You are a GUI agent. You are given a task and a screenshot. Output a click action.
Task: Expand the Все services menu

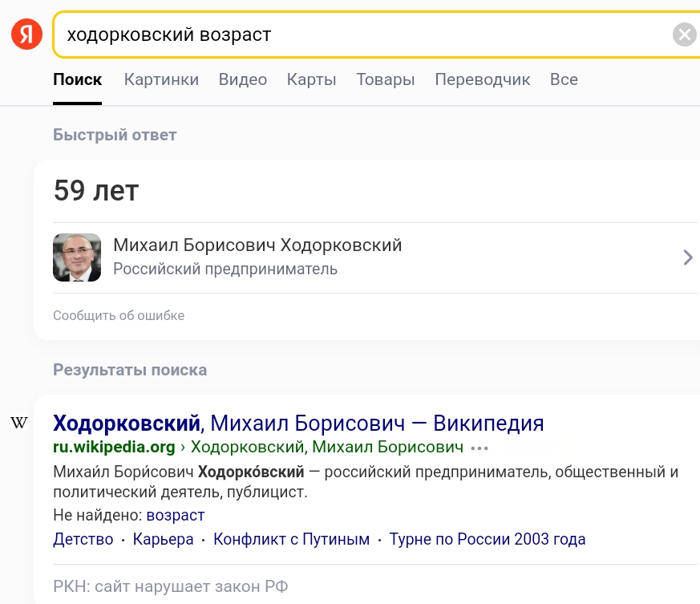(x=564, y=79)
